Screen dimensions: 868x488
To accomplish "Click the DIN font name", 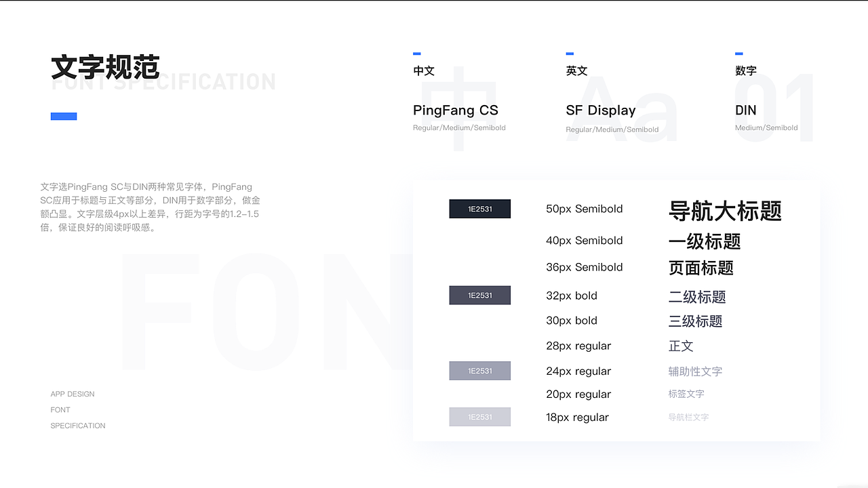I will pos(745,110).
